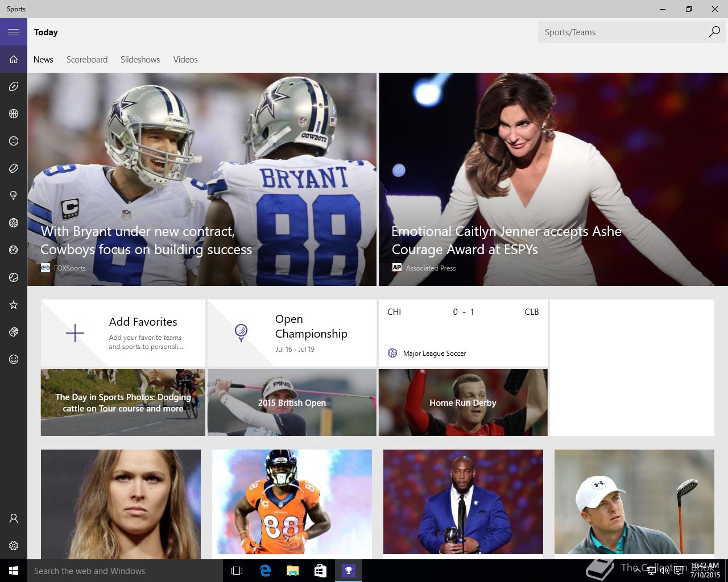Open 'The Day in Sports Photos' slideshow

[x=123, y=402]
